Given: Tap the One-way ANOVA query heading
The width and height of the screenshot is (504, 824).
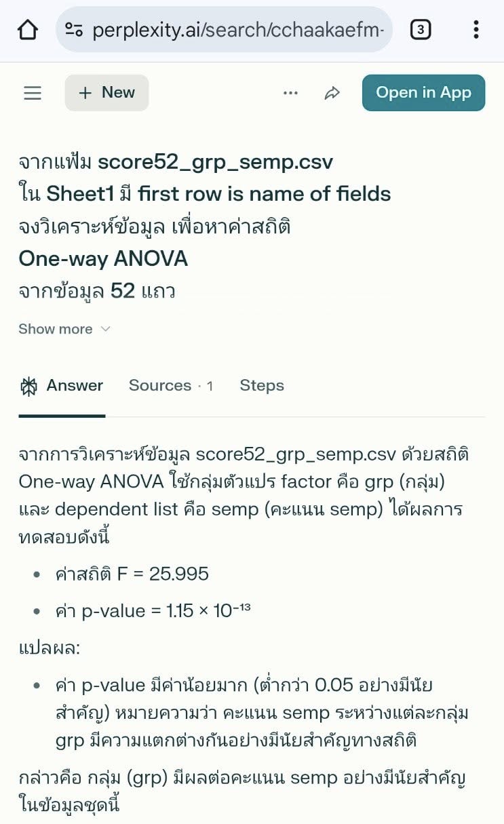Looking at the screenshot, I should (103, 258).
